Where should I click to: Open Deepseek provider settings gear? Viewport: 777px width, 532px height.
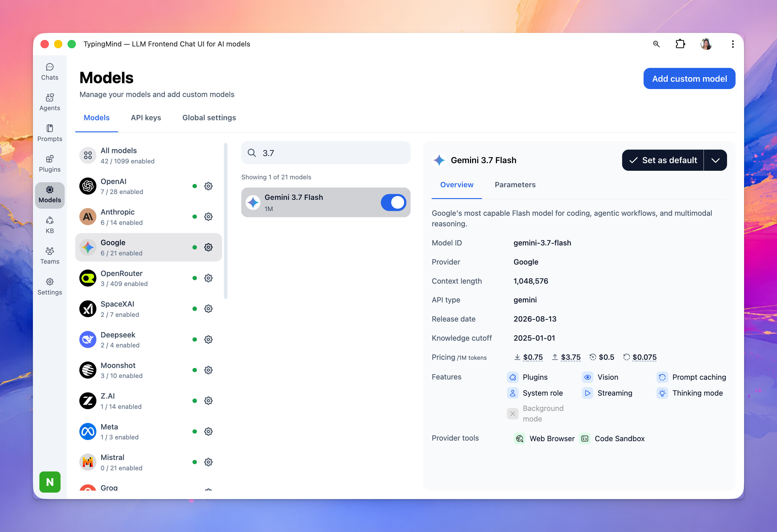[208, 339]
